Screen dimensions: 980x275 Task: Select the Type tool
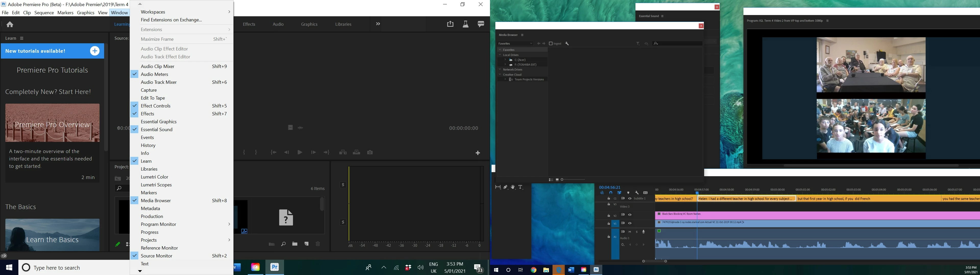coord(520,187)
